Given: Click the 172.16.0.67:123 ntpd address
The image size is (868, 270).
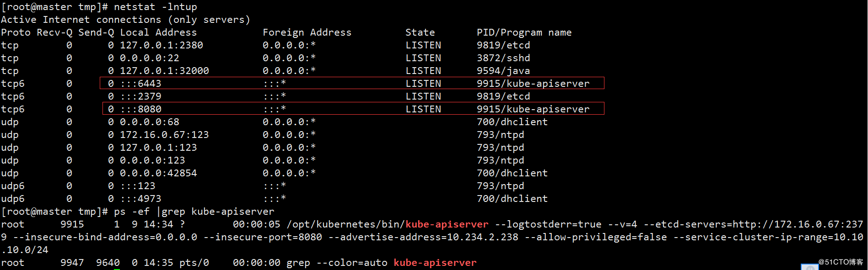Looking at the screenshot, I should [164, 135].
